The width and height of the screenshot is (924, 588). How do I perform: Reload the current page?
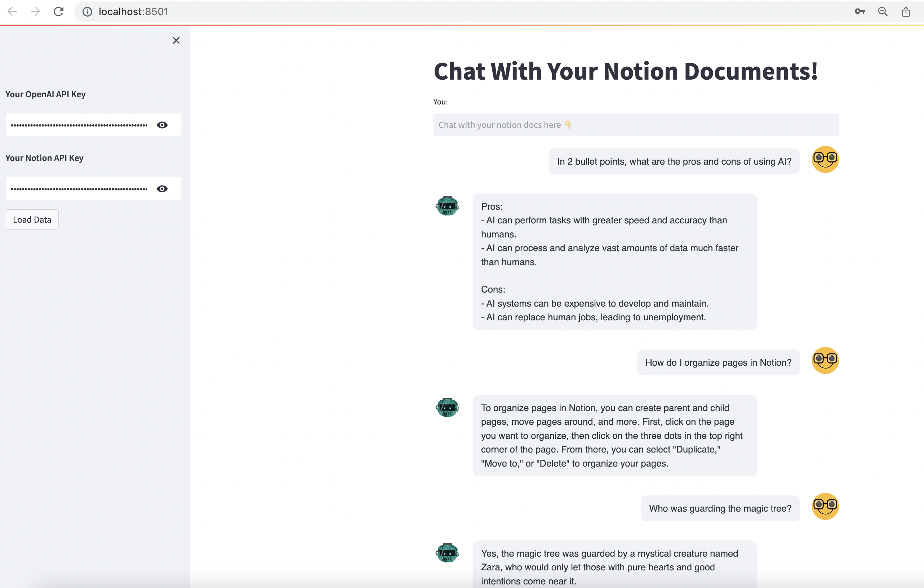click(x=58, y=12)
